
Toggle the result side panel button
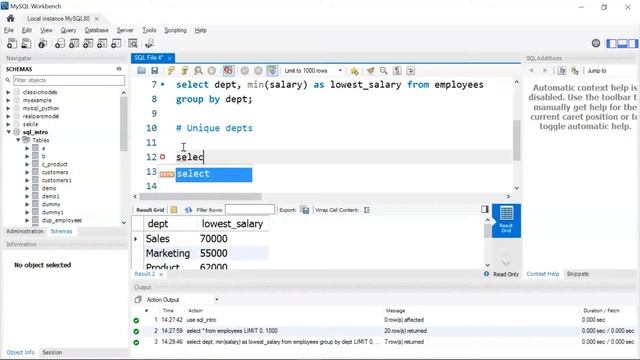484,209
